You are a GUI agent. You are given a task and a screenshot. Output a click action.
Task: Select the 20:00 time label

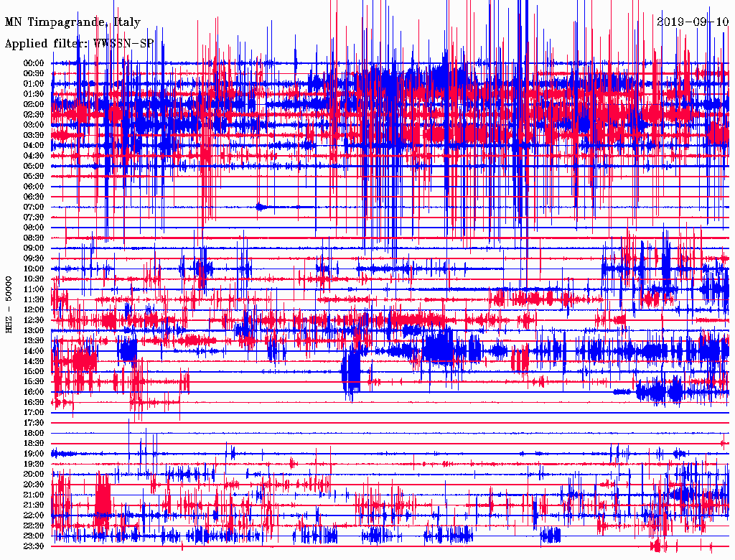pyautogui.click(x=34, y=474)
